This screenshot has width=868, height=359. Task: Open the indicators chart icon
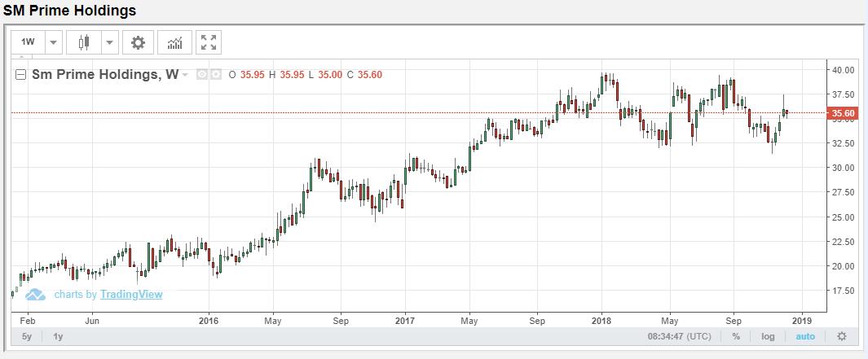[174, 42]
